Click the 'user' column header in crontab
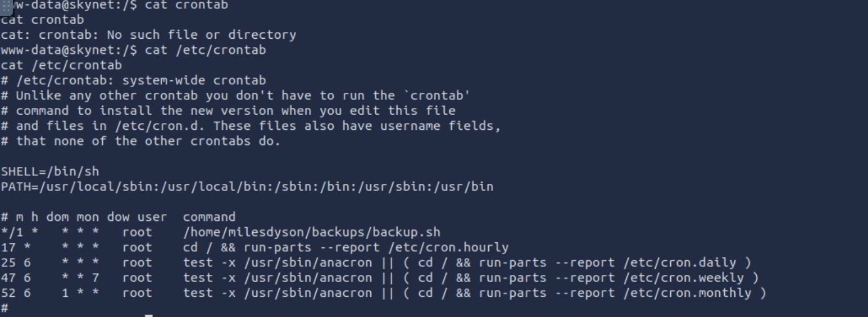 152,217
